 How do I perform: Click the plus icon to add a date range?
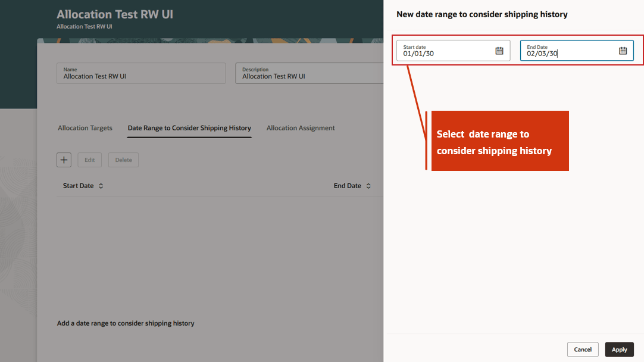click(64, 160)
